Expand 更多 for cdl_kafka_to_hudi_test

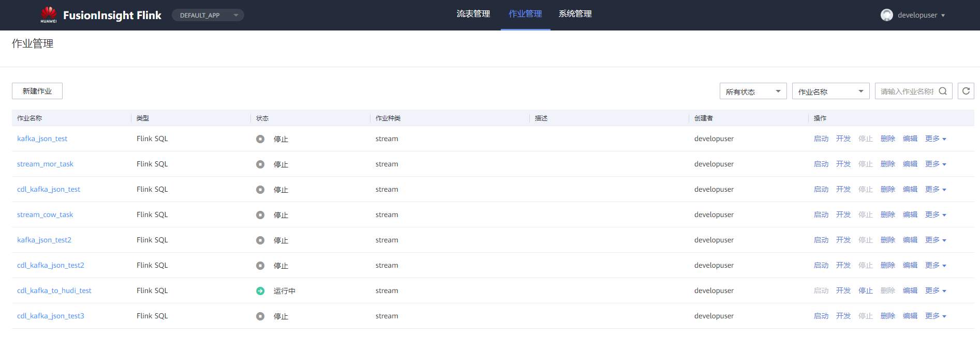tap(936, 290)
